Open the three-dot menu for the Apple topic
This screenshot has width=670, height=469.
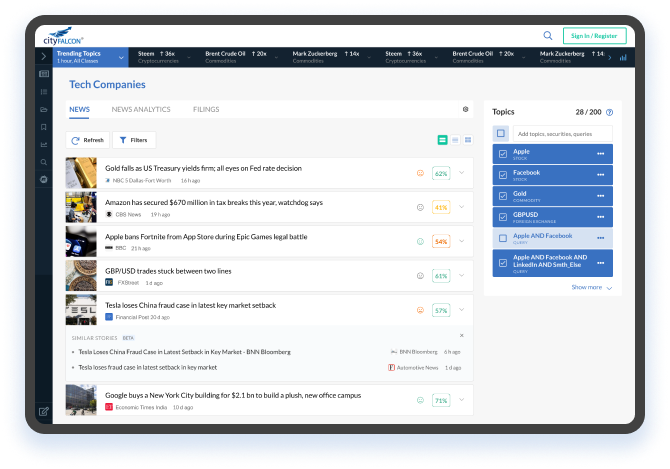point(600,154)
